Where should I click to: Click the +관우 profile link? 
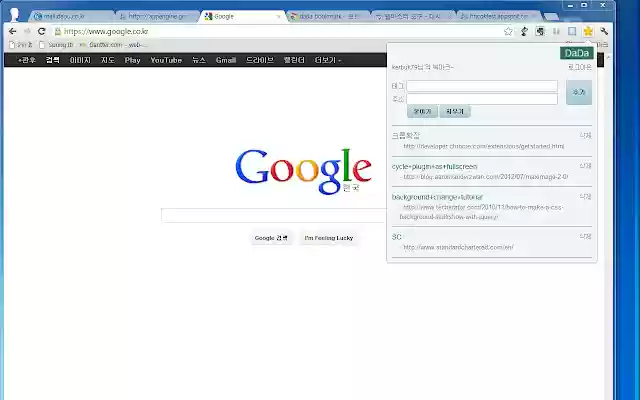point(27,60)
